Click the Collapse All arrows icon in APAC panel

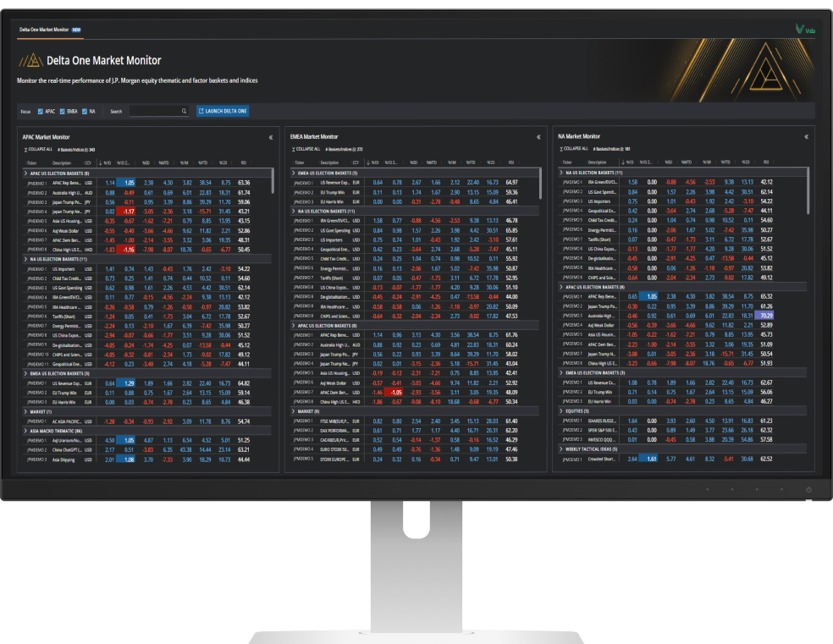point(26,150)
